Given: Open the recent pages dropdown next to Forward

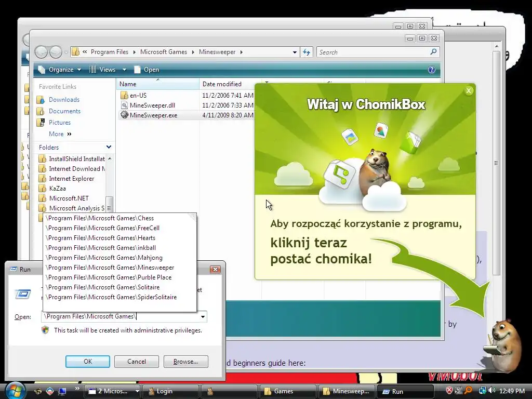Looking at the screenshot, I should coord(66,52).
